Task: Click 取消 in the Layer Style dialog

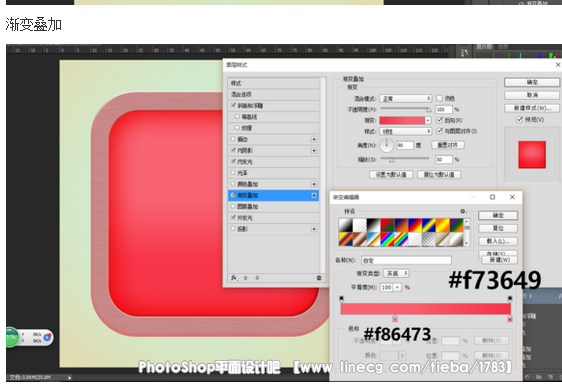Action: coord(532,95)
